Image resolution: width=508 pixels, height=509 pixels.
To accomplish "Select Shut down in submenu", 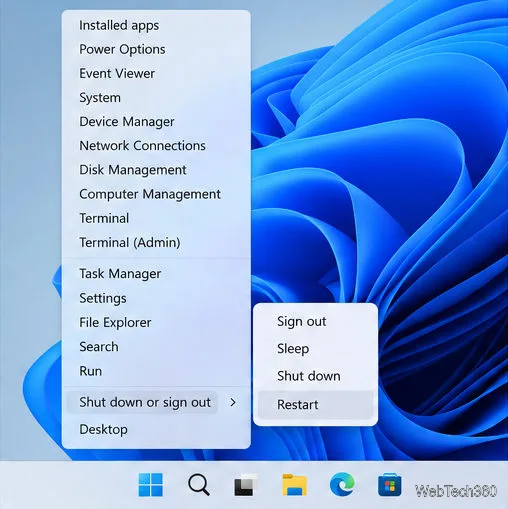I will [315, 376].
